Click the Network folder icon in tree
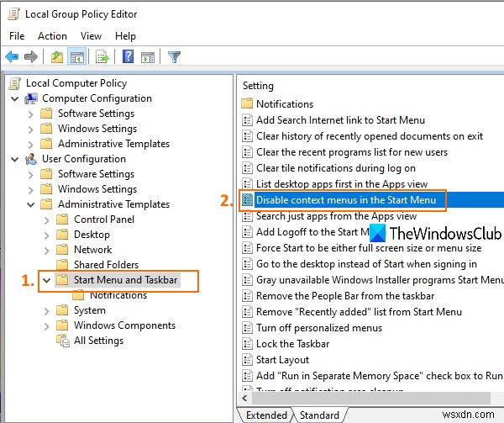The image size is (504, 423). pos(62,250)
